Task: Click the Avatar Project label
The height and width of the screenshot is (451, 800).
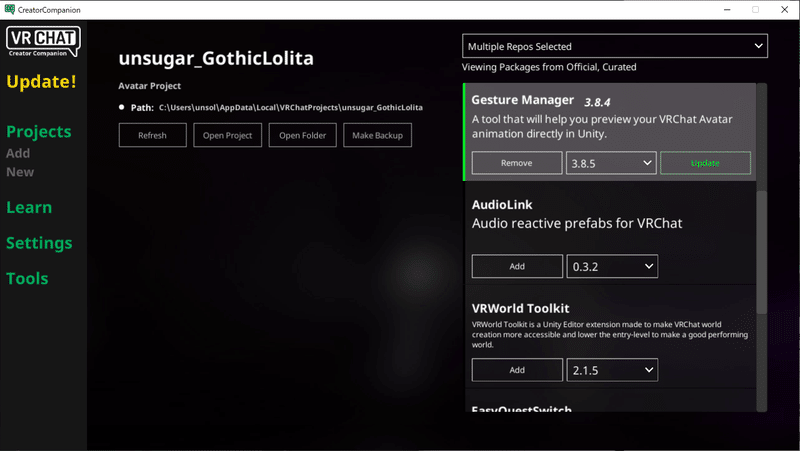Action: 149,86
